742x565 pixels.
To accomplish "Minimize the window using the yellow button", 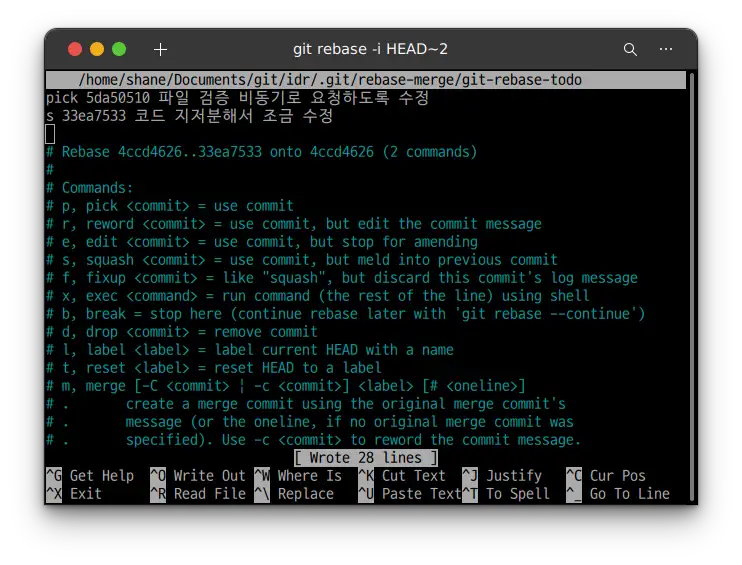I will (97, 49).
